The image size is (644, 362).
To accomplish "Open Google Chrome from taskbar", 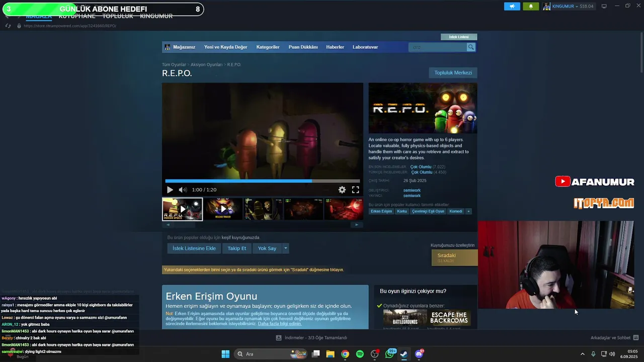I will [345, 354].
